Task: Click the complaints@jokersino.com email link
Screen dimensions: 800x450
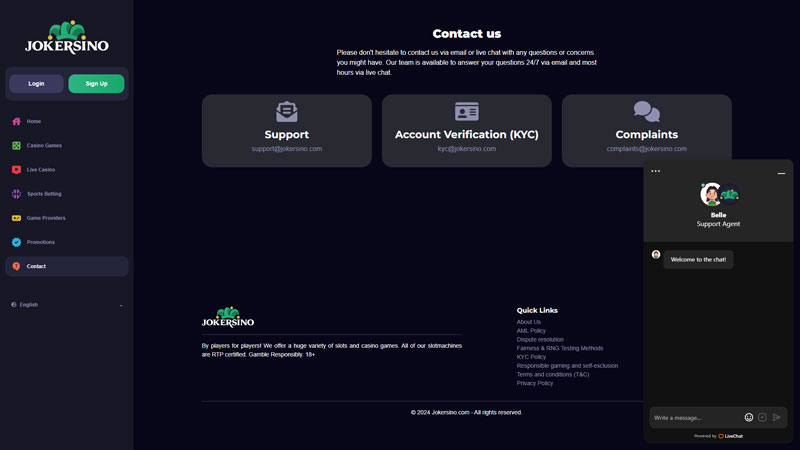Action: pyautogui.click(x=647, y=149)
